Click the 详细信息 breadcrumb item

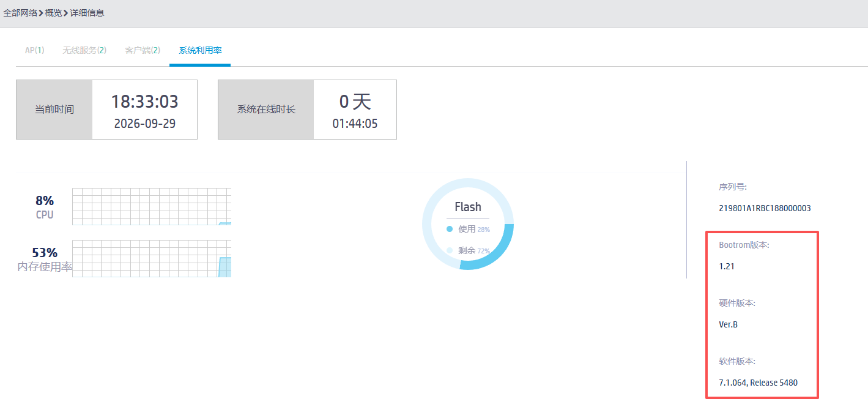(x=87, y=13)
